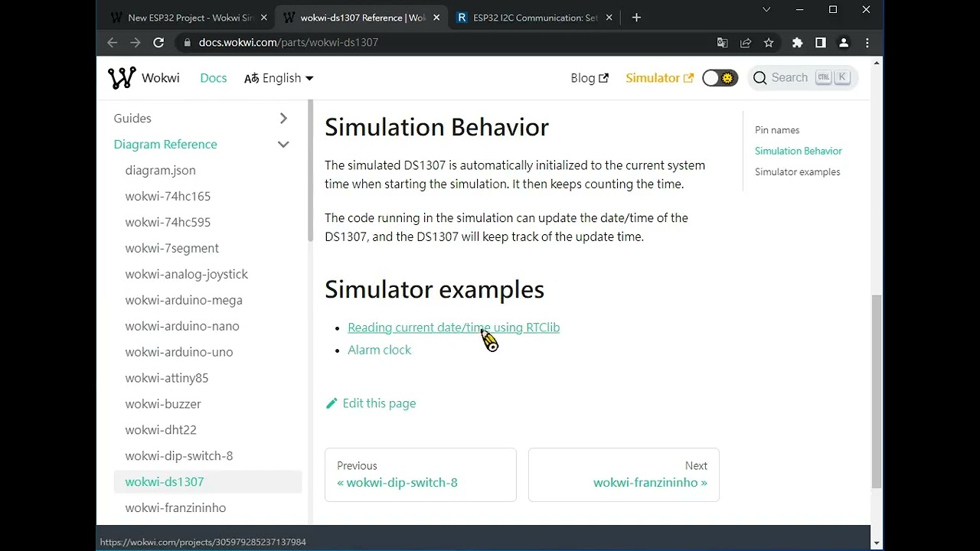Go to Next wokwi-franzininho page

click(x=624, y=474)
